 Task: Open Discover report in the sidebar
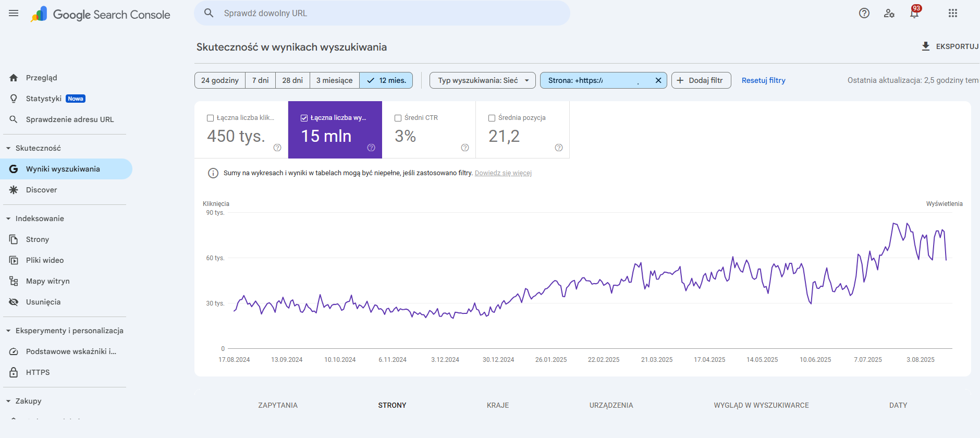[42, 190]
